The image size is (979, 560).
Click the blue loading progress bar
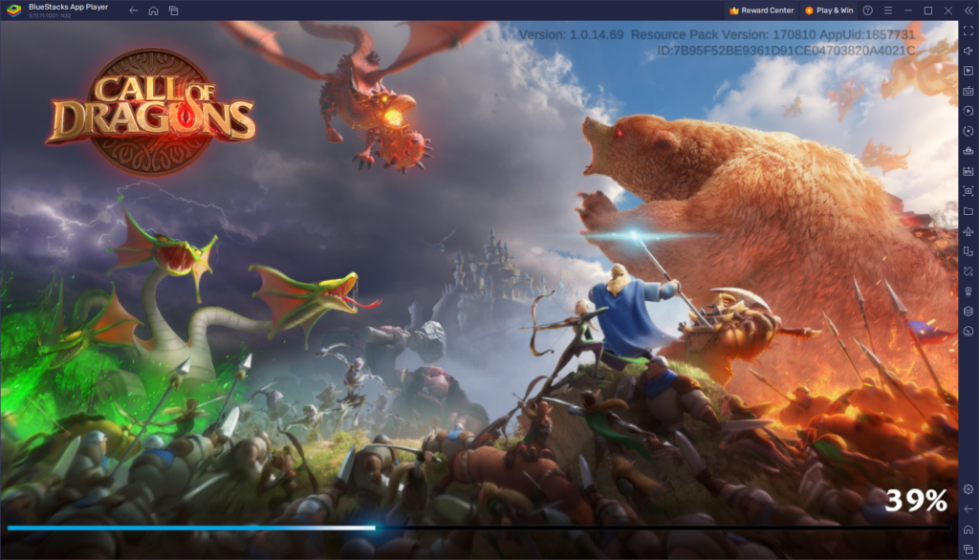pyautogui.click(x=191, y=528)
